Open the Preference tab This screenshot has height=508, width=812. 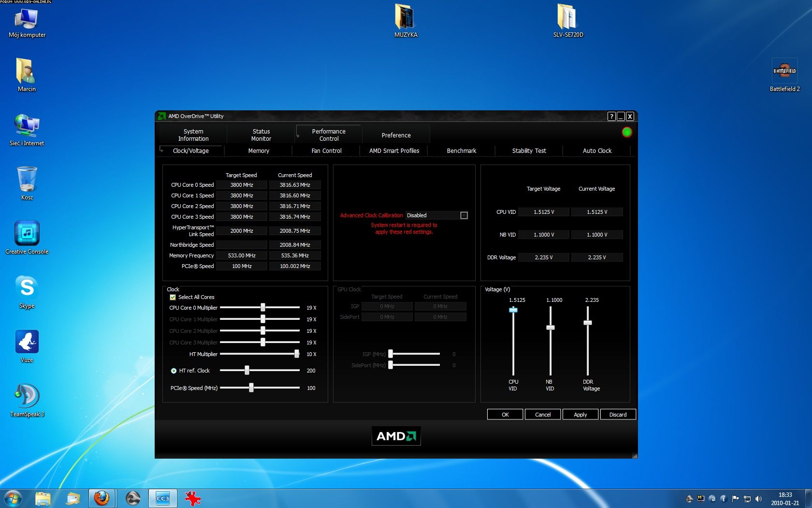[x=396, y=135]
